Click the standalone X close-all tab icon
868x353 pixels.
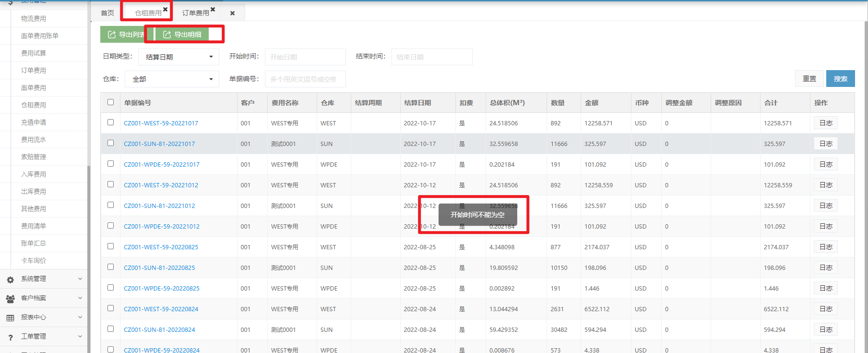(x=232, y=13)
